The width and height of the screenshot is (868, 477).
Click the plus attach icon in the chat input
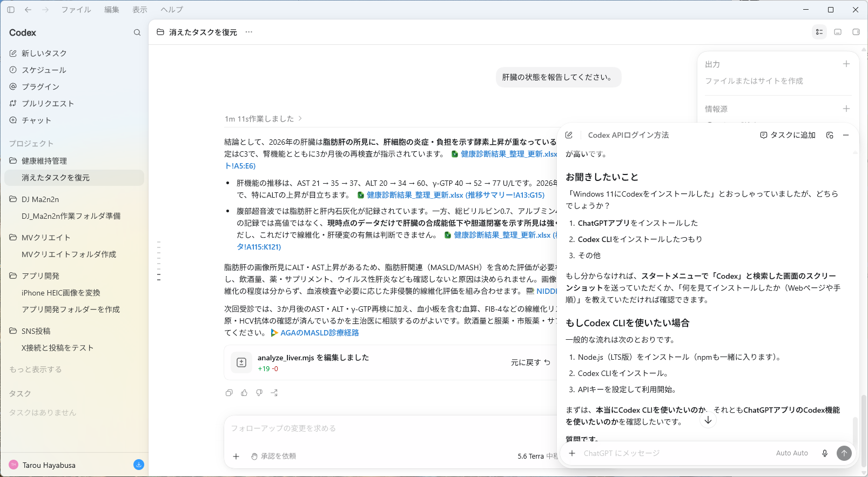pyautogui.click(x=572, y=453)
